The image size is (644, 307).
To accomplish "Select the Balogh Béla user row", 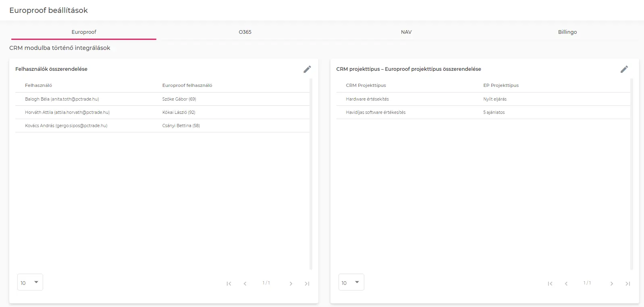I will click(62, 99).
